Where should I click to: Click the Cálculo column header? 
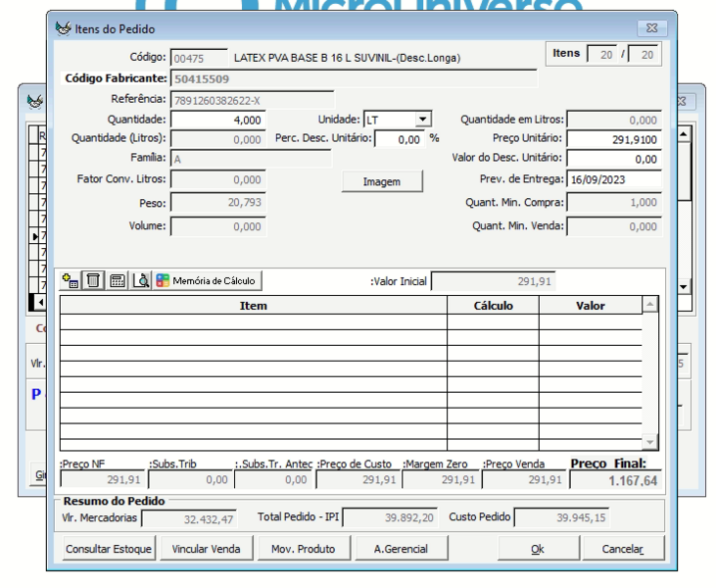[x=493, y=306]
